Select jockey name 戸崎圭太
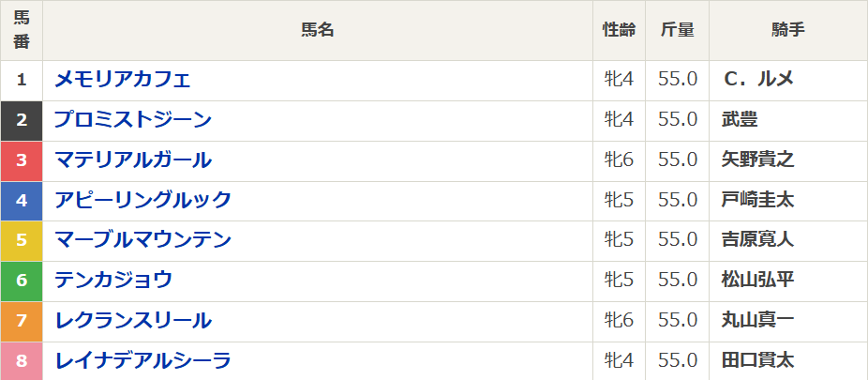Screen dimensions: 868x380 (x=757, y=200)
